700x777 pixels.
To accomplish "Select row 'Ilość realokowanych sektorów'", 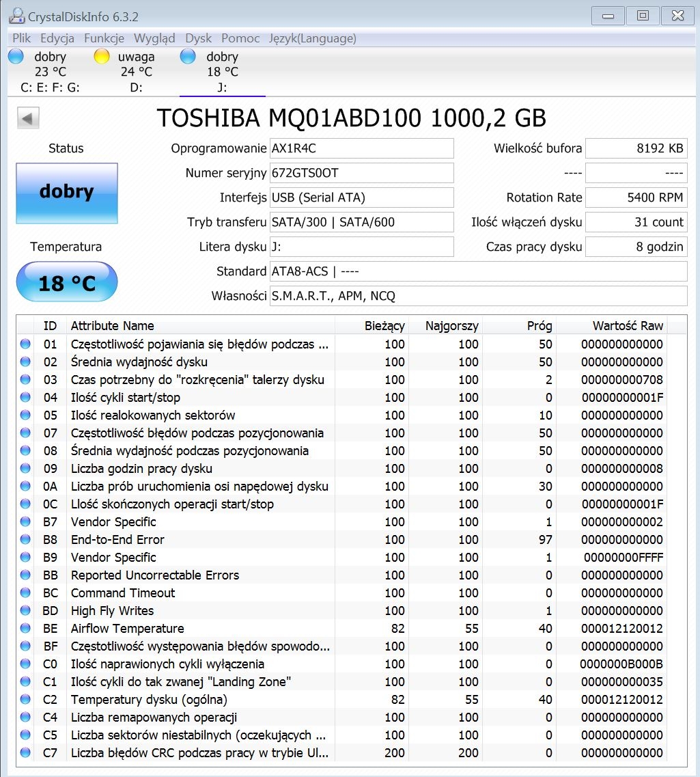I will (352, 415).
